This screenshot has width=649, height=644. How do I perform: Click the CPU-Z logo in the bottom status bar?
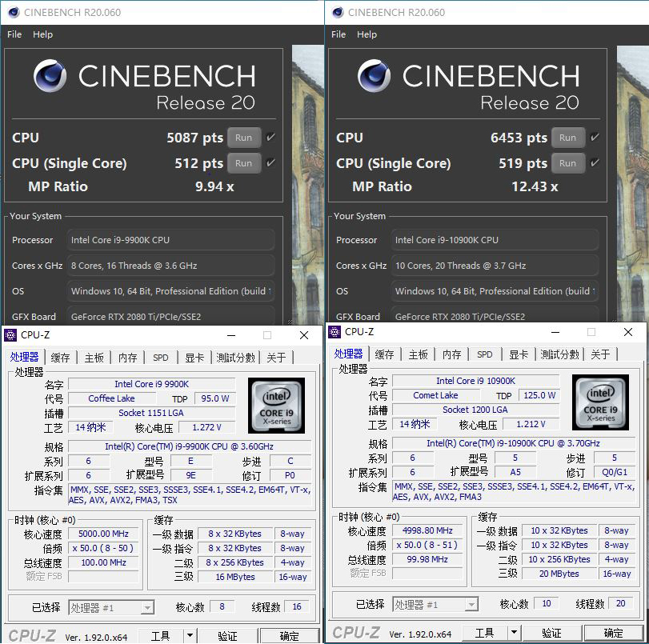(x=33, y=634)
